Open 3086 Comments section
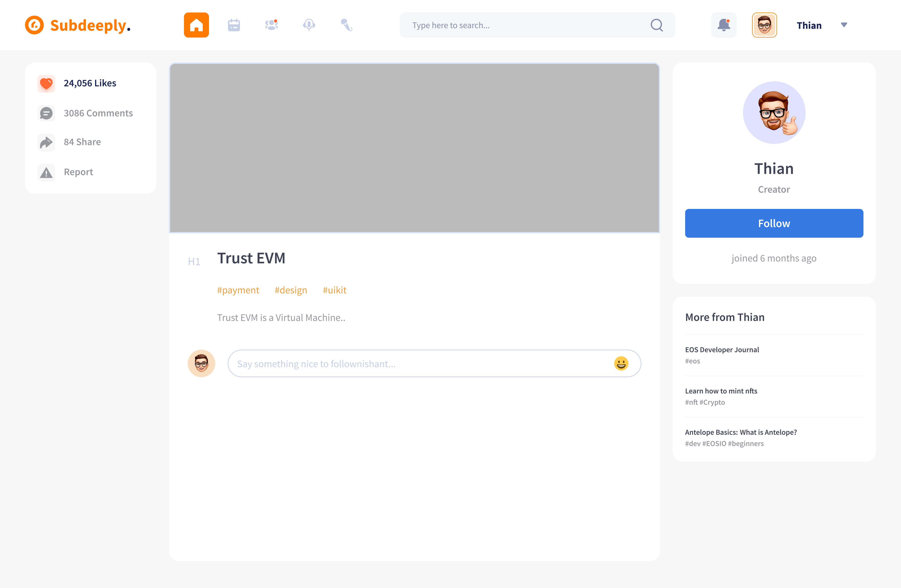901x588 pixels. 98,113
